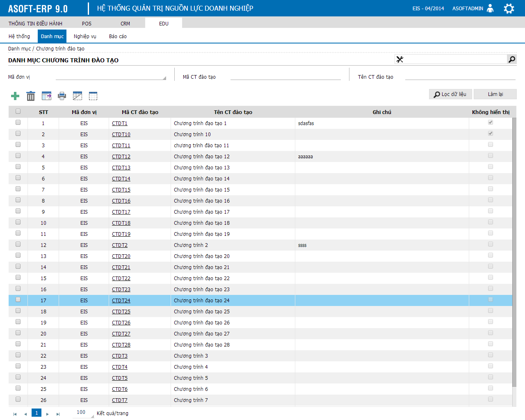Toggle 'Không hiển thị' checkbox for CTDT11
525x420 pixels.
pos(491,144)
